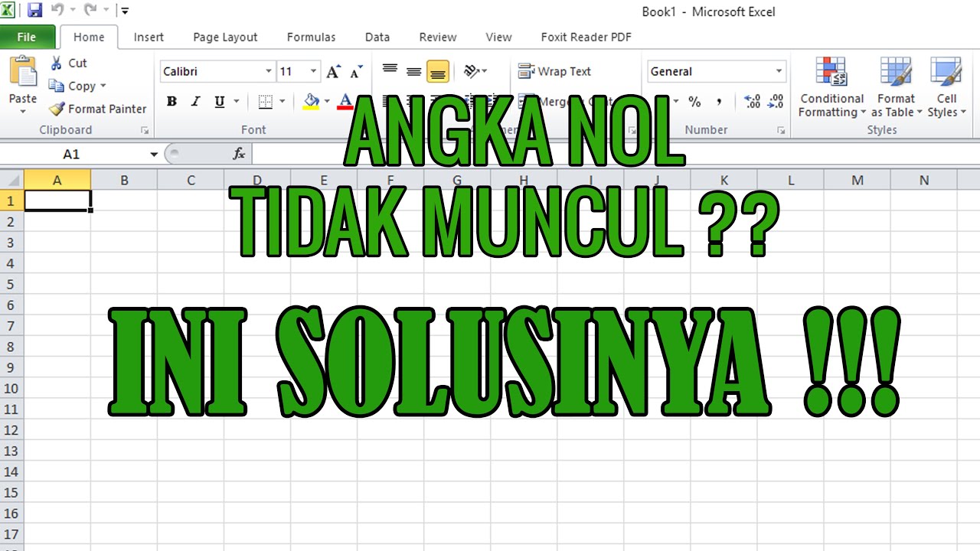Expand the Borders dropdown arrow
Screen dimensions: 980x551
tap(283, 101)
